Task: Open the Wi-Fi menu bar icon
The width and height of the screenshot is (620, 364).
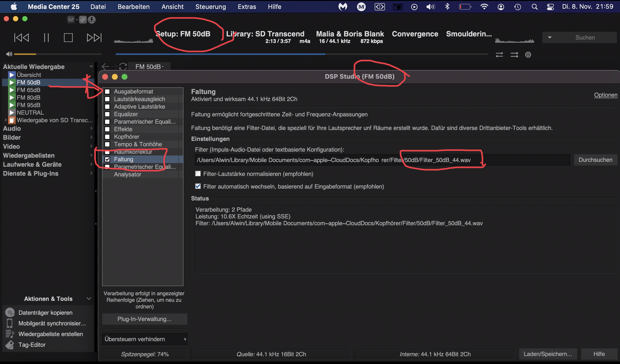Action: point(484,7)
